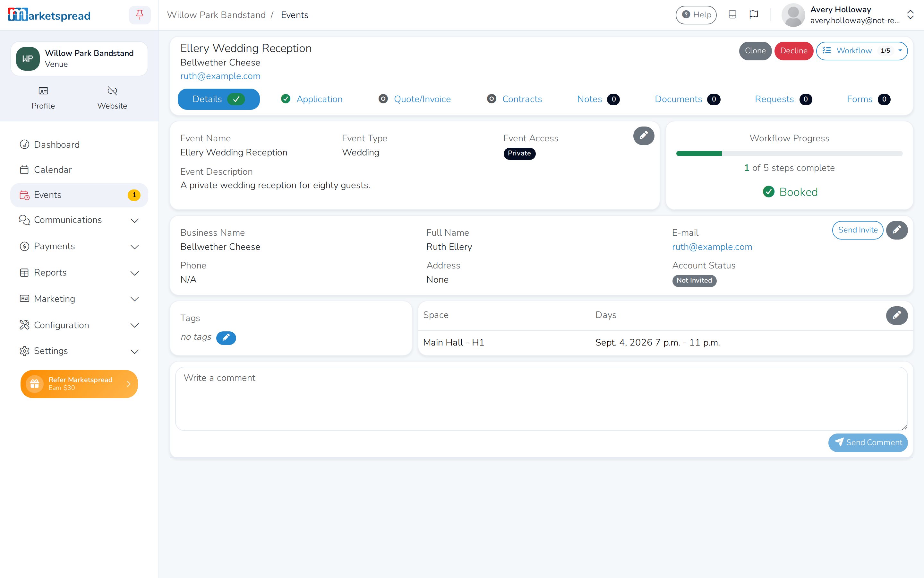Open the venue Website link icon
Viewport: 924px width, 578px height.
(112, 91)
